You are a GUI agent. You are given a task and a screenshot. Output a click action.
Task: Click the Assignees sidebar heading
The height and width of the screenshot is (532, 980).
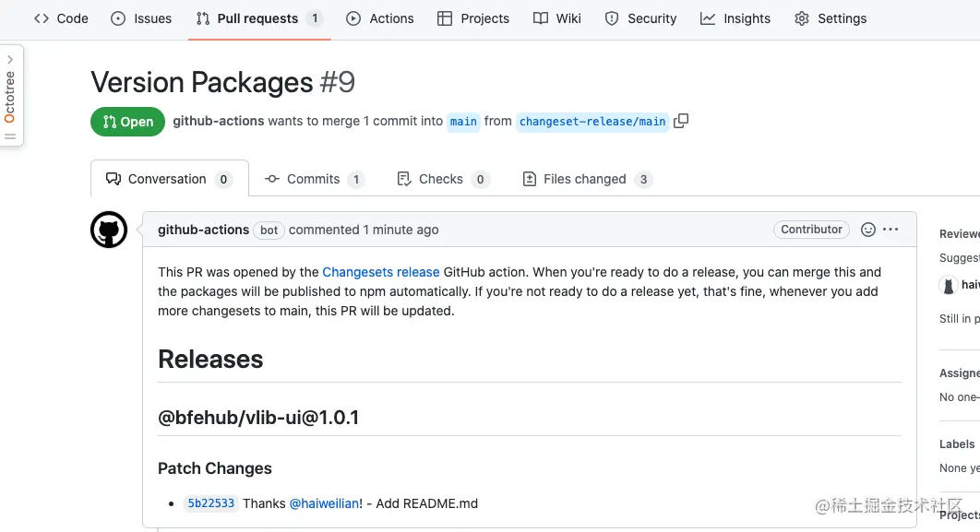960,372
